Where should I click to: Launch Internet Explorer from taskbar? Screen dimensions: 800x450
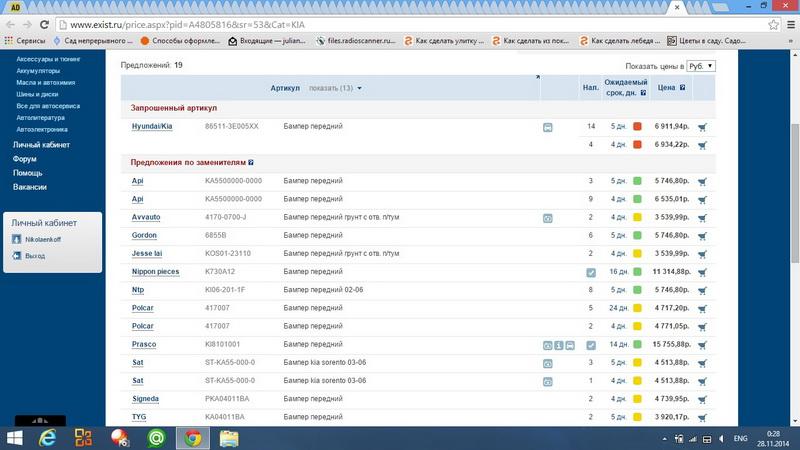[47, 438]
